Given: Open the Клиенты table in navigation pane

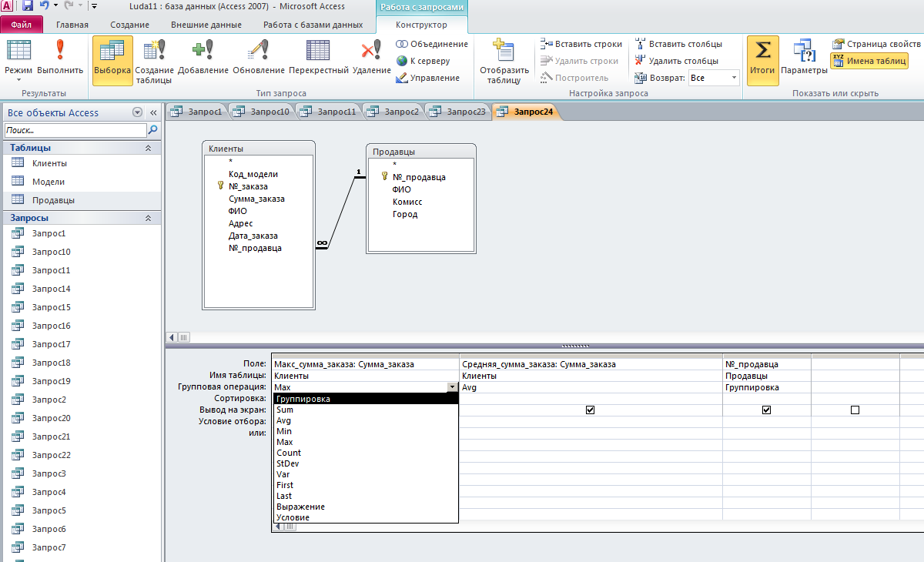Looking at the screenshot, I should [49, 163].
